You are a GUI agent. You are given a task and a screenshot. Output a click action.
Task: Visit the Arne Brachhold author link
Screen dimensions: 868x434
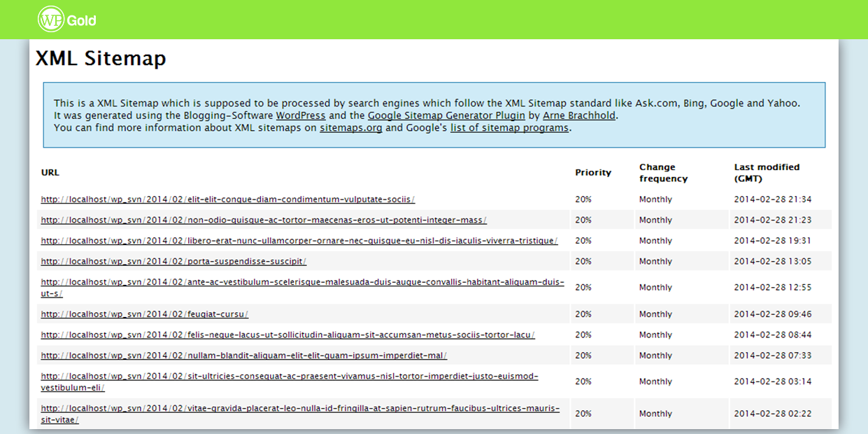coord(580,115)
